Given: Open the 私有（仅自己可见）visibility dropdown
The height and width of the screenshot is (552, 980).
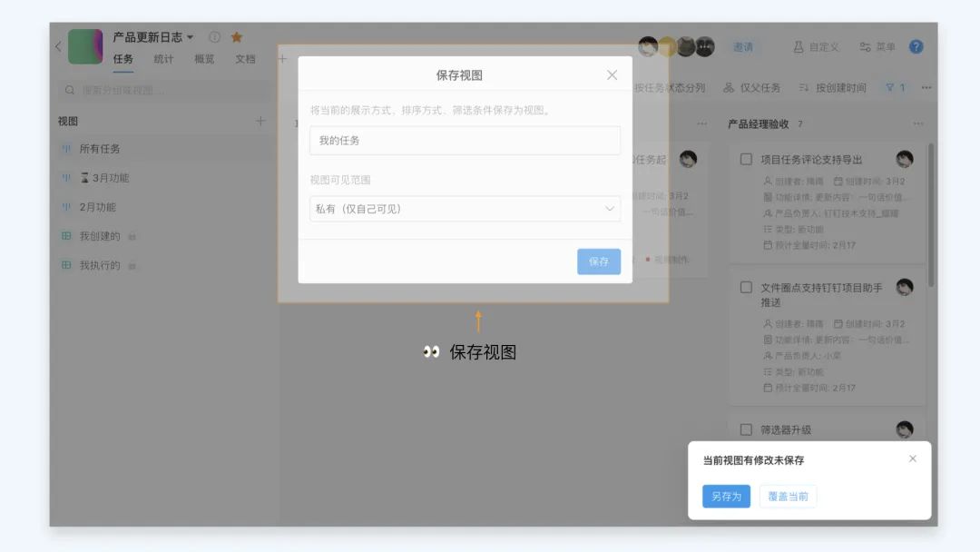Looking at the screenshot, I should [x=465, y=209].
